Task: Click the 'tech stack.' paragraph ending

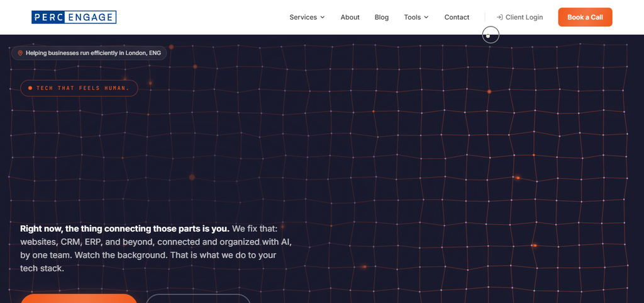Action: click(x=42, y=268)
